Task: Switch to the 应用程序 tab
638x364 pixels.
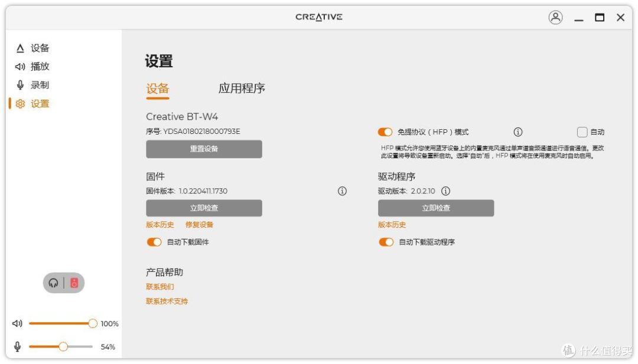Action: tap(242, 88)
